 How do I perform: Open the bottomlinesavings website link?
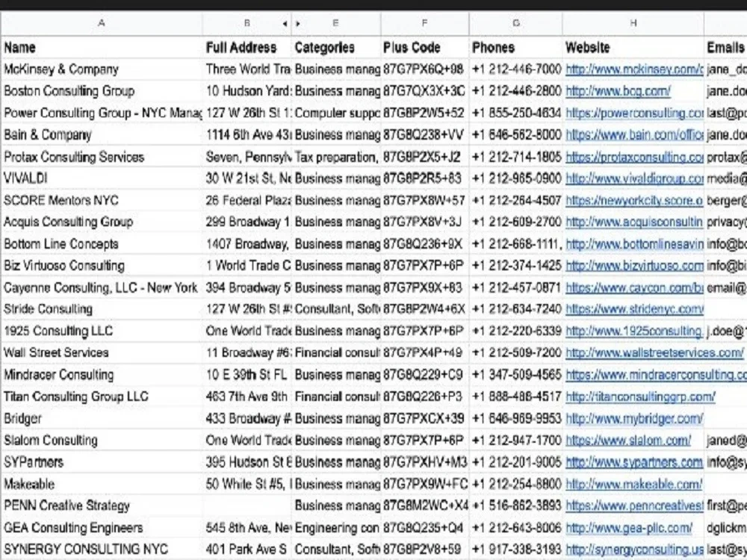[x=634, y=244]
